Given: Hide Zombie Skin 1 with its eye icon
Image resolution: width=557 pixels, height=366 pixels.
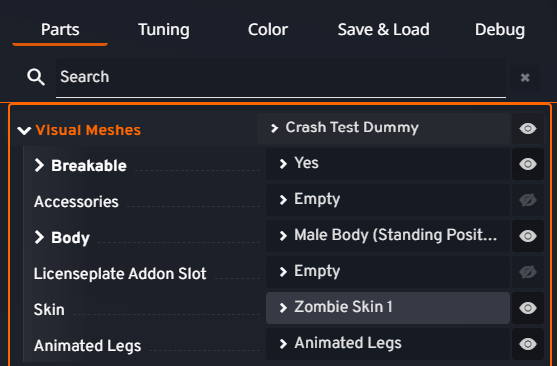Looking at the screenshot, I should (x=528, y=308).
